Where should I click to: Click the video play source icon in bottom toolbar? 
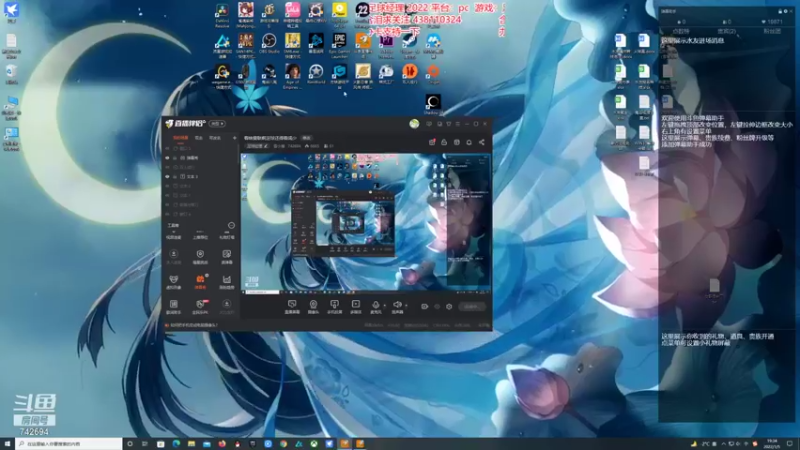tap(356, 306)
